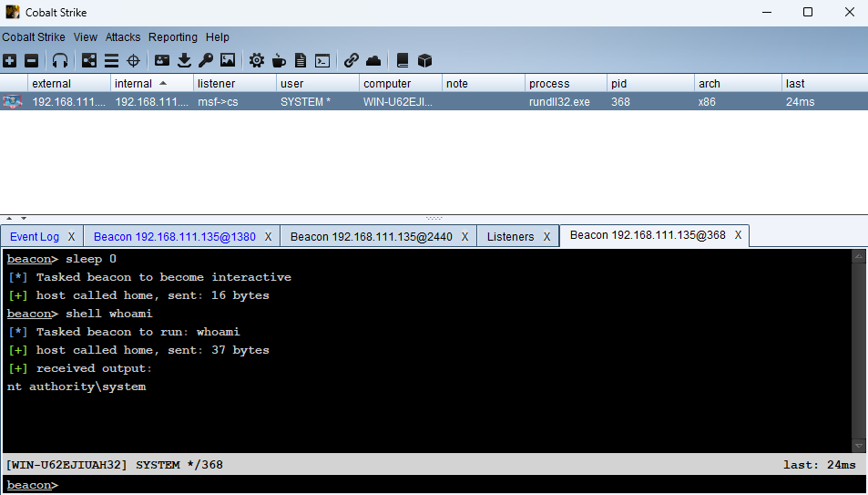The image size is (868, 495).
Task: Show the target table crosshair icon
Action: (x=133, y=60)
